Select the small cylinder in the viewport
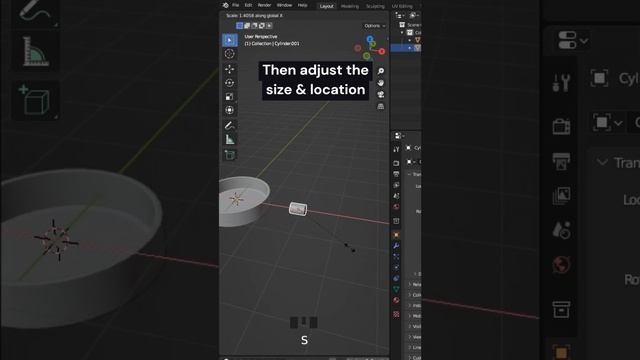The height and width of the screenshot is (360, 640). pyautogui.click(x=298, y=209)
